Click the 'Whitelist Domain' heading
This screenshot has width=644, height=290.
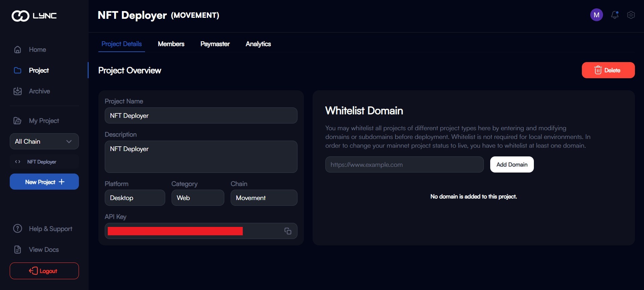tap(364, 111)
